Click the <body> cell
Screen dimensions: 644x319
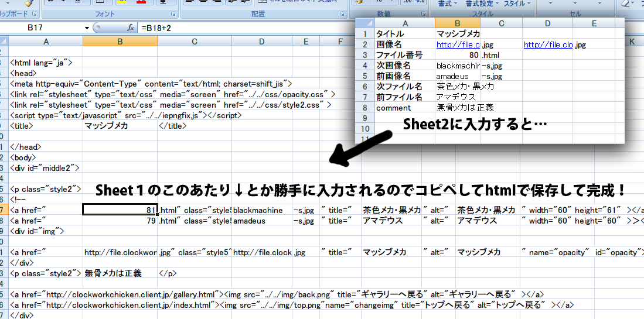(x=46, y=157)
